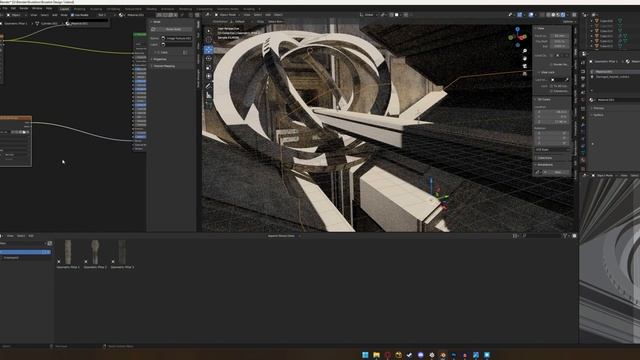Toggle the Camera to View checkbox
Screen dimensions: 640x360
(551, 91)
